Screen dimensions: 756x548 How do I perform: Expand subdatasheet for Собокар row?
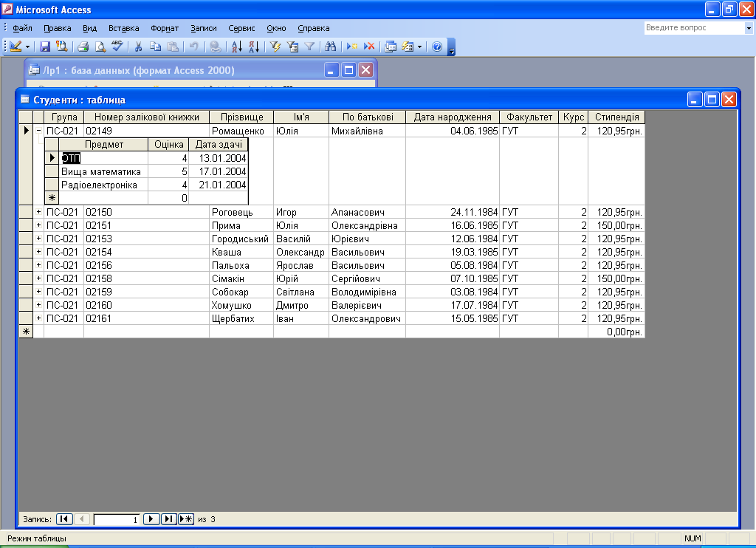click(38, 292)
